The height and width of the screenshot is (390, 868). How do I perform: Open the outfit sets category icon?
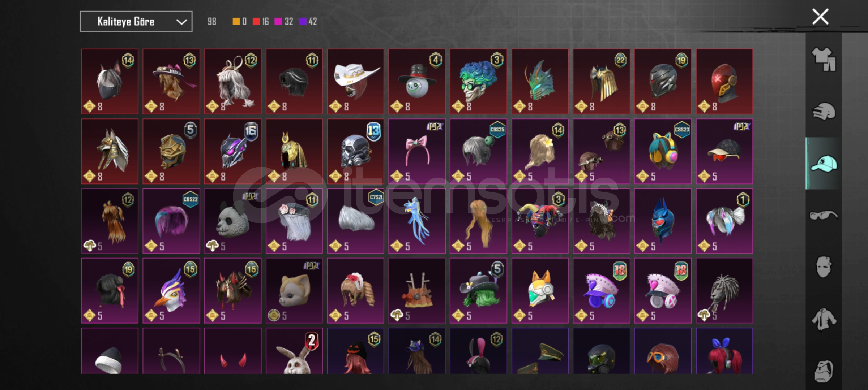click(824, 59)
